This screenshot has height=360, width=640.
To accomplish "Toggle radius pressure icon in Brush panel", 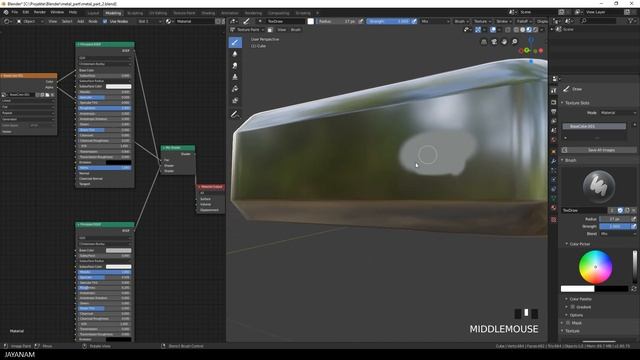I will coord(633,219).
